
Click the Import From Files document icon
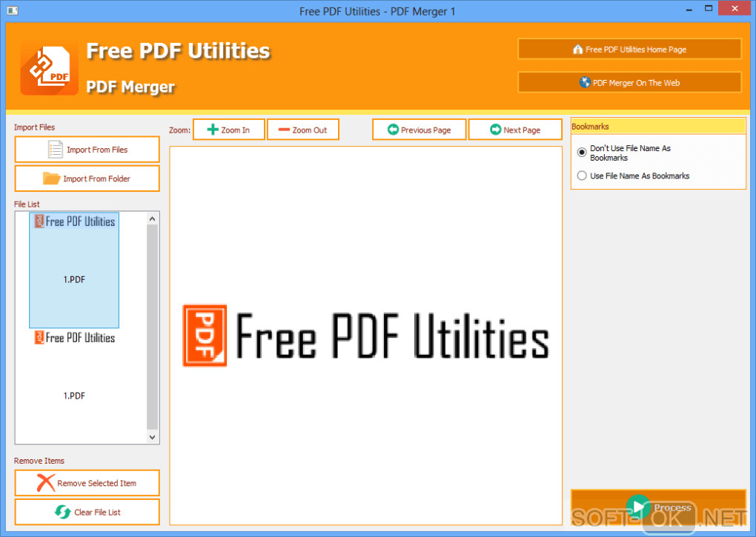point(55,150)
